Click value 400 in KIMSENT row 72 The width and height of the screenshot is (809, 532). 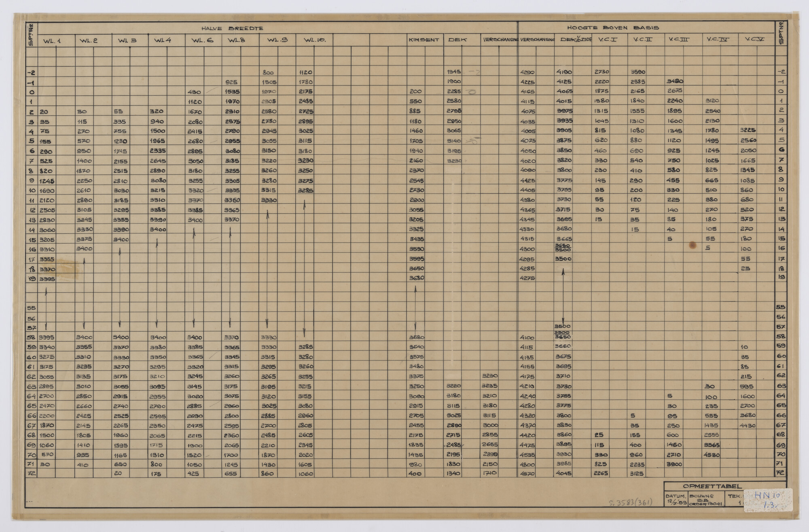(415, 474)
